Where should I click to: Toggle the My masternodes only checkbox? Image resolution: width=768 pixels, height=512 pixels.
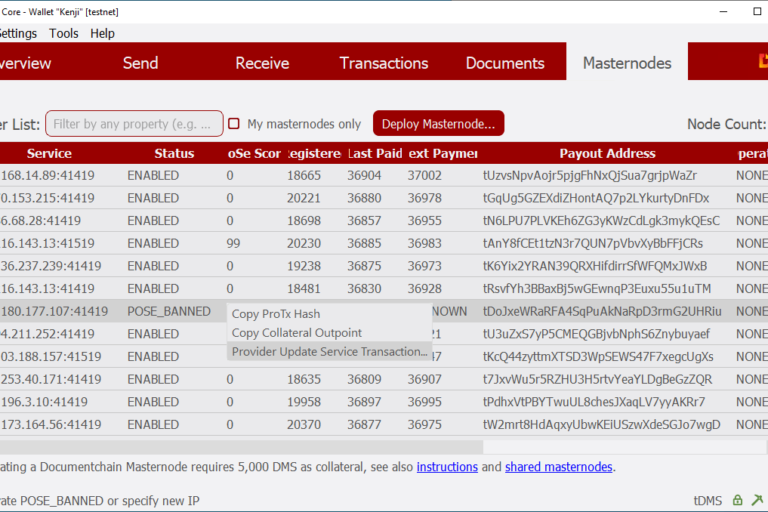point(234,124)
